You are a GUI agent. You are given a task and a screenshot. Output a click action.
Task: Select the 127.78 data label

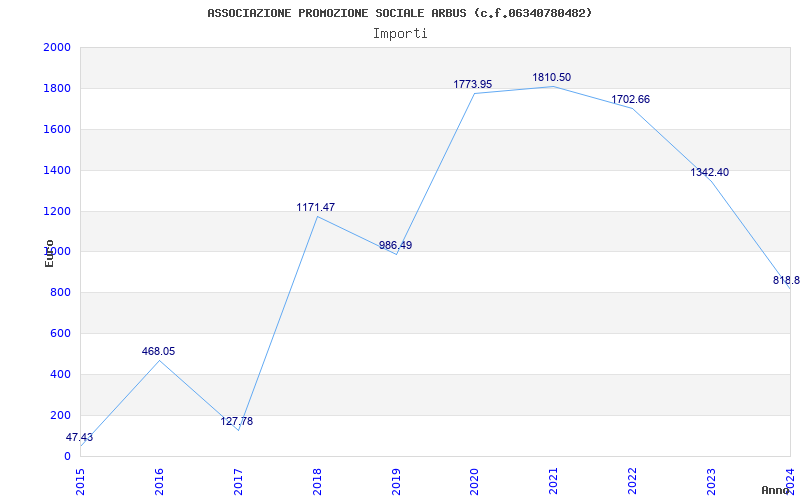tap(237, 421)
